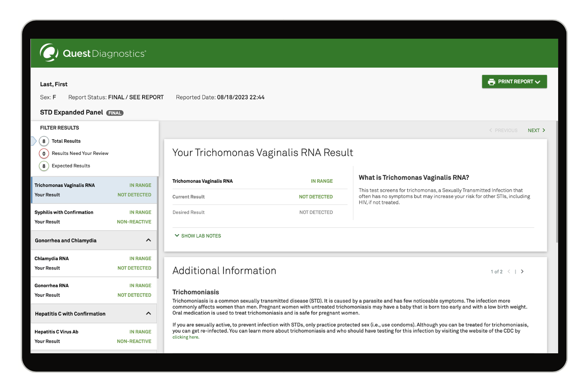This screenshot has height=392, width=588.
Task: Click the right pagination arrow for Additional Information
Action: click(x=522, y=271)
